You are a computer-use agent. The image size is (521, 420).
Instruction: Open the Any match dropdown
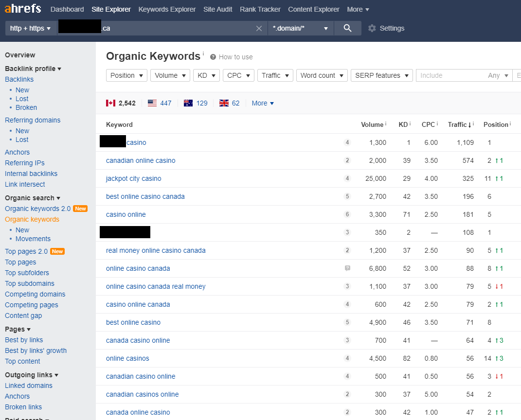[x=498, y=75]
